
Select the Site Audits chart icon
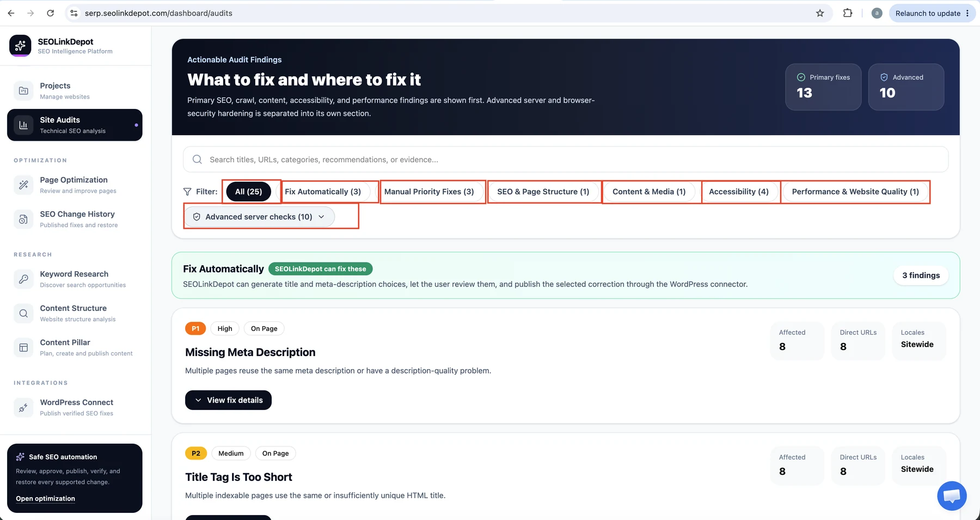pos(23,125)
